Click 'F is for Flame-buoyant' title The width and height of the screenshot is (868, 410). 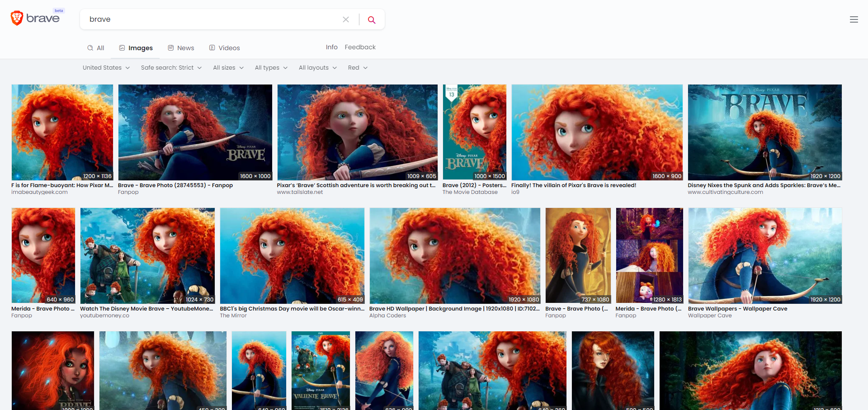point(62,185)
